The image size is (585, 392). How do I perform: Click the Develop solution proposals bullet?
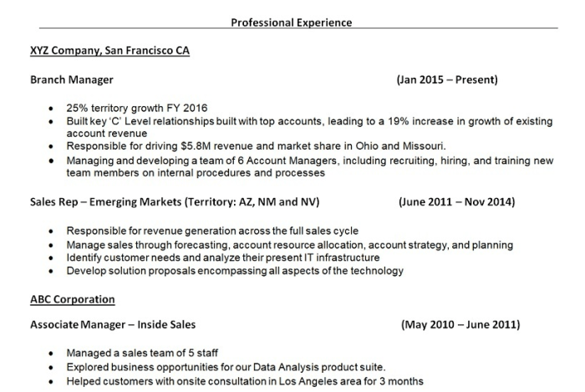click(x=235, y=271)
